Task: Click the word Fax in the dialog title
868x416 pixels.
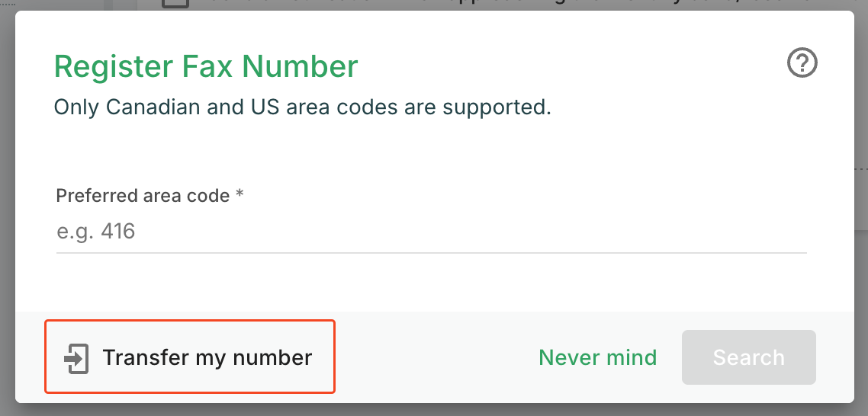Action: tap(207, 67)
